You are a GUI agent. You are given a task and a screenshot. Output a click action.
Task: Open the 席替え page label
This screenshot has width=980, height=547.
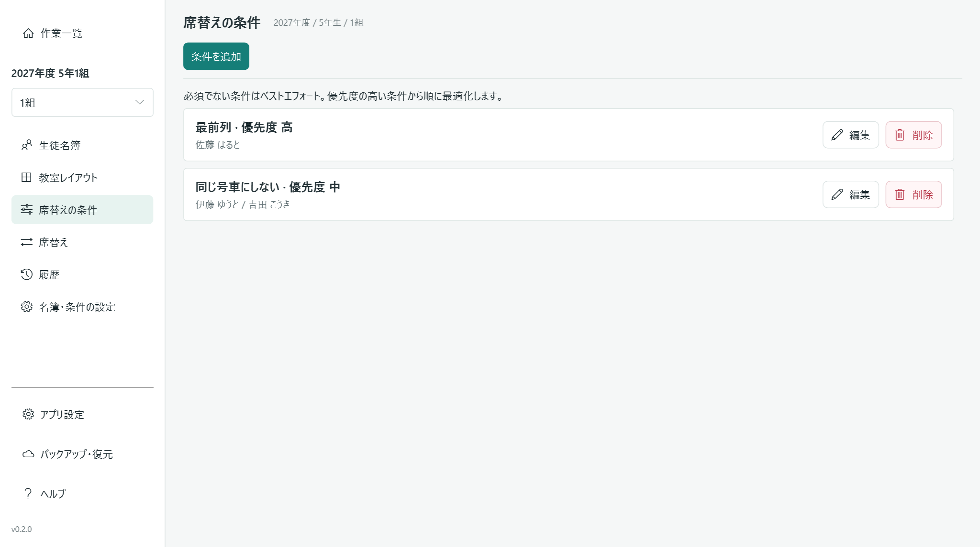[53, 242]
